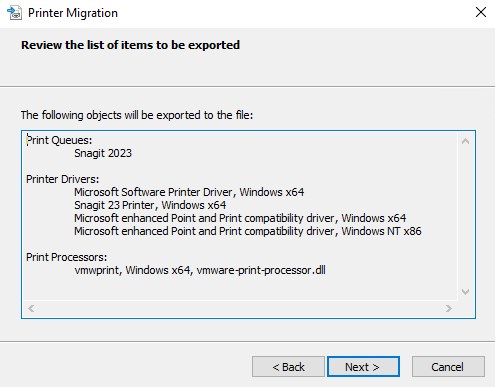
Task: Select Microsoft Software Printer Driver line
Action: click(189, 192)
